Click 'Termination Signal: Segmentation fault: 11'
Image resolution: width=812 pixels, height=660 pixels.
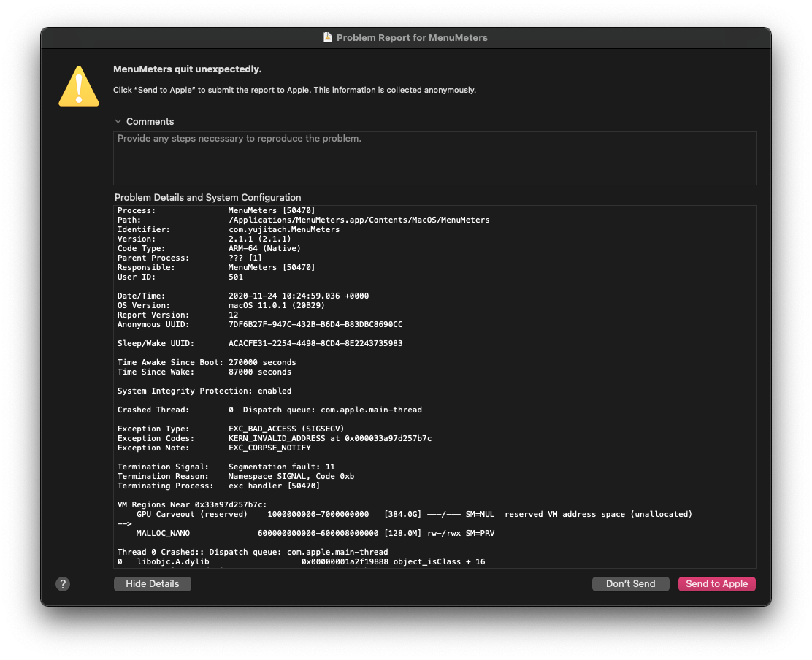(x=226, y=467)
